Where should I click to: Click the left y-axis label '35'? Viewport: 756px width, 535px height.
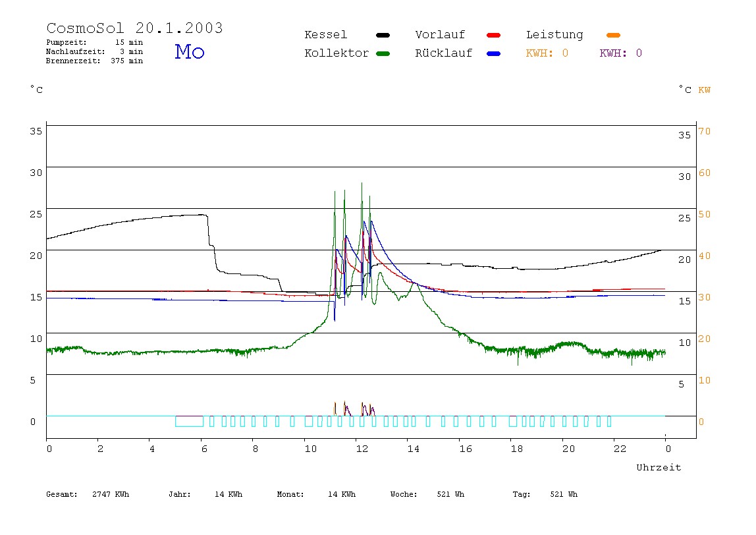click(x=36, y=131)
